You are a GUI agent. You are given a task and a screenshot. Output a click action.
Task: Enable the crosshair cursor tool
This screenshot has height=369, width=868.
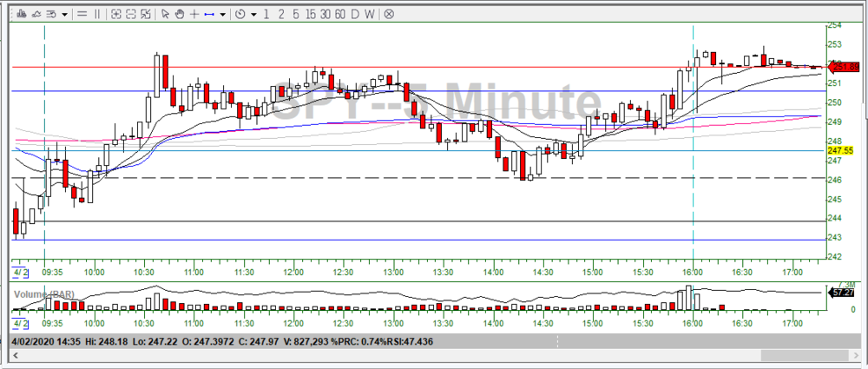point(194,14)
